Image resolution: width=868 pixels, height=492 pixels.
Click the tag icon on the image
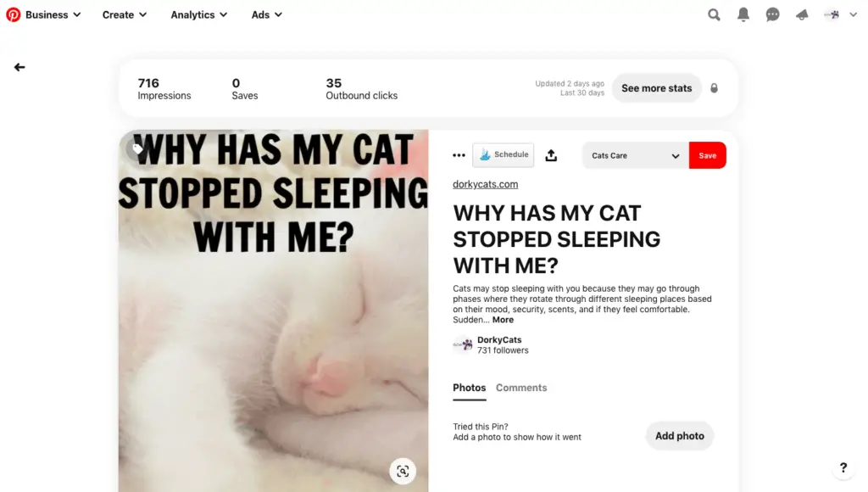pos(137,148)
